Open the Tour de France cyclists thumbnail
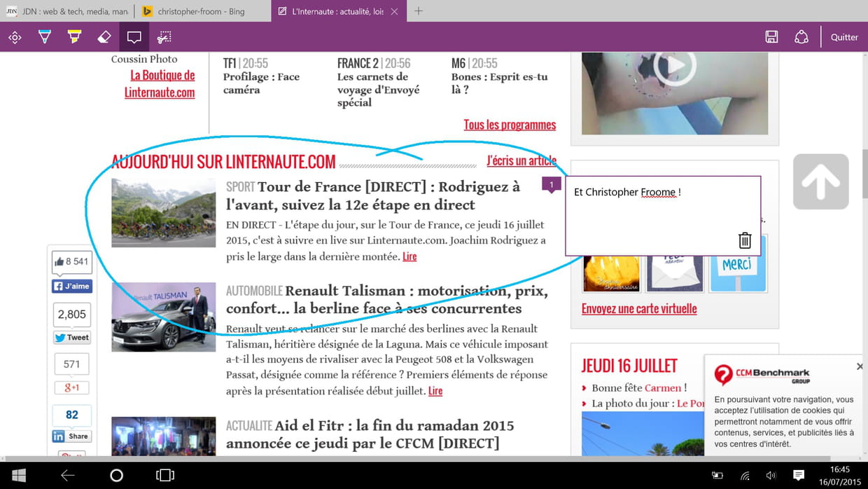Viewport: 868px width, 489px height. coord(164,212)
